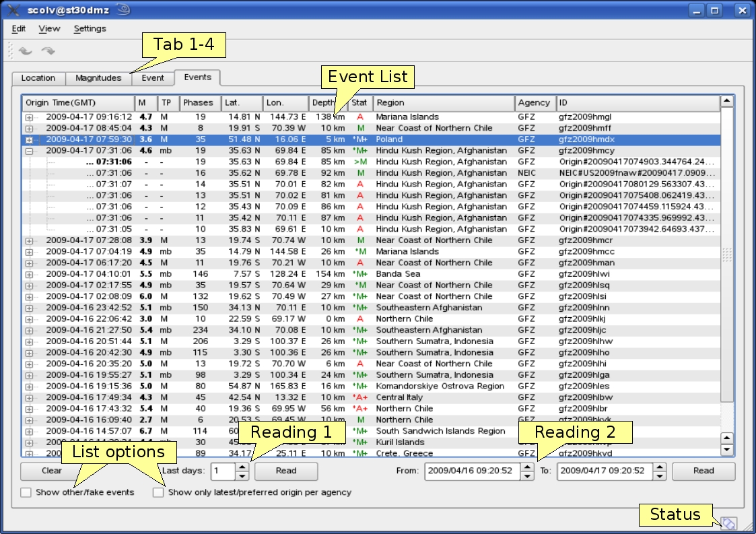Enable Show other/fake events checkbox
The width and height of the screenshot is (756, 534).
tap(26, 492)
